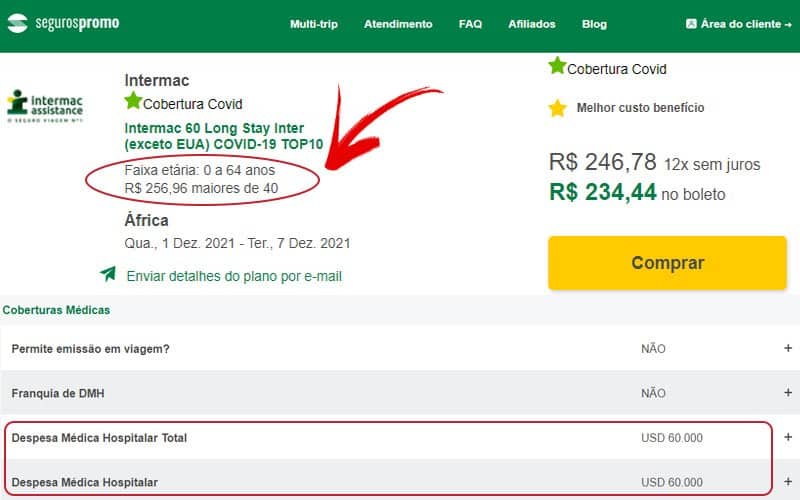Viewport: 800px width, 500px height.
Task: Click the Intermac Assistance logo
Action: pos(45,106)
